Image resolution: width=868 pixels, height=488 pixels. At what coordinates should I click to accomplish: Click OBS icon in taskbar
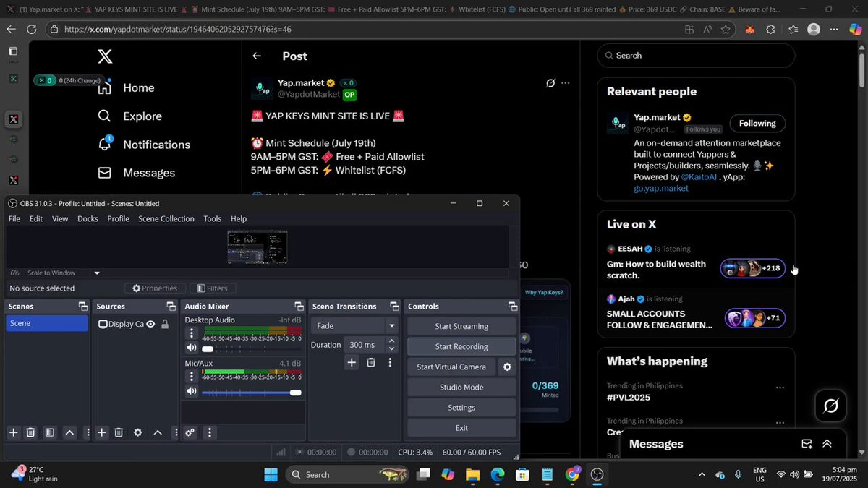(597, 474)
